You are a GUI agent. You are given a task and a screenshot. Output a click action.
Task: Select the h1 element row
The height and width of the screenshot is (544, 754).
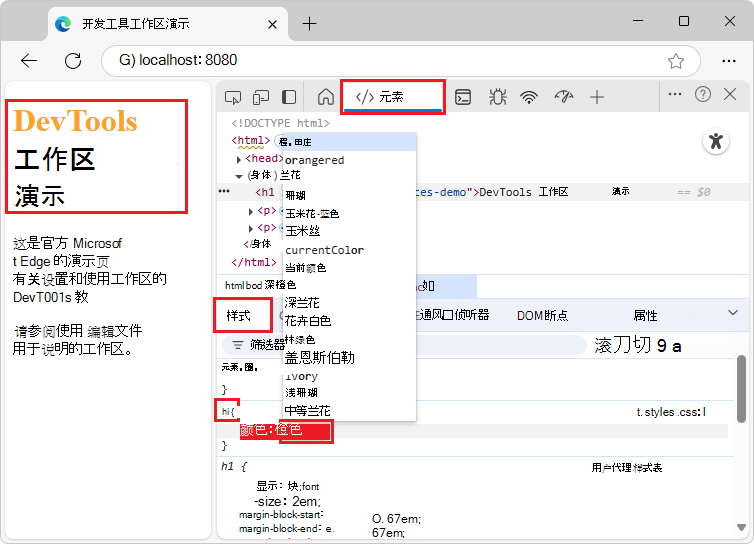pos(481,192)
